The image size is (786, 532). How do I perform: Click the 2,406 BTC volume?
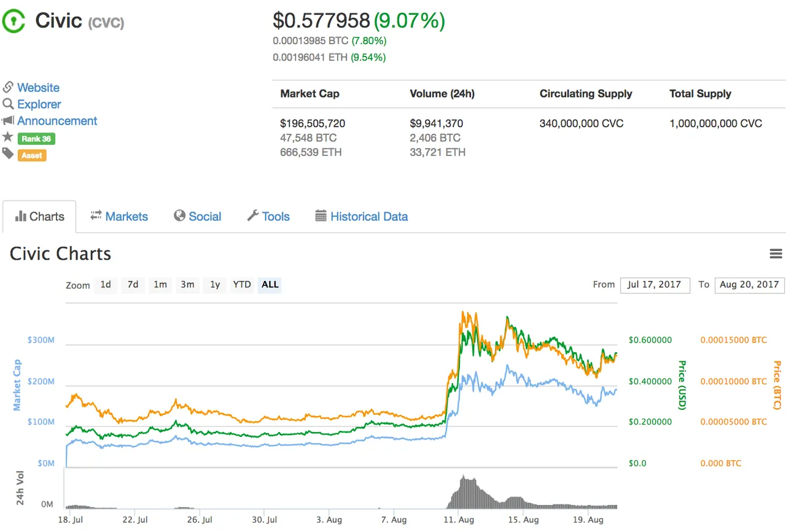point(435,138)
